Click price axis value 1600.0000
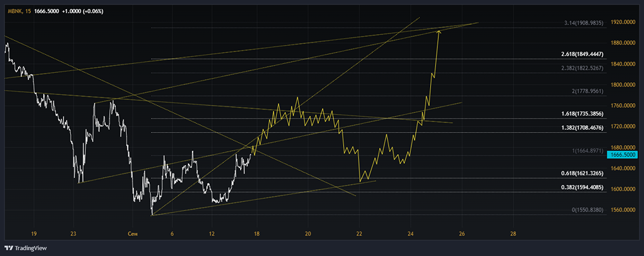This screenshot has height=256, width=644. 623,190
